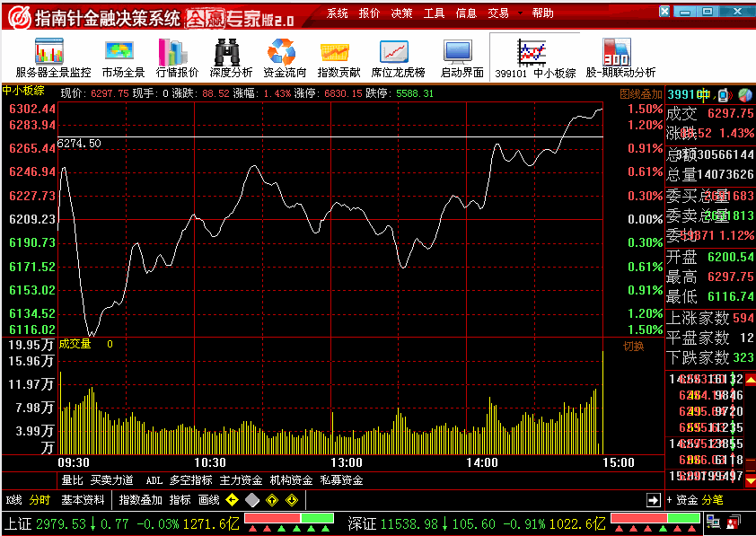
Task: Open the 股-期联动分析 icon
Action: coord(620,57)
